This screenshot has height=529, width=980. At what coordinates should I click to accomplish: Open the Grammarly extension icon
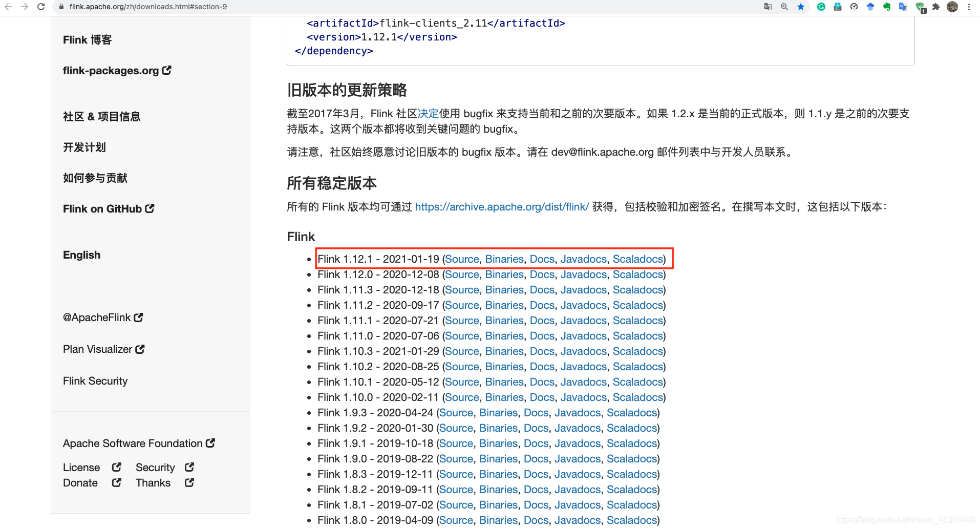point(821,7)
